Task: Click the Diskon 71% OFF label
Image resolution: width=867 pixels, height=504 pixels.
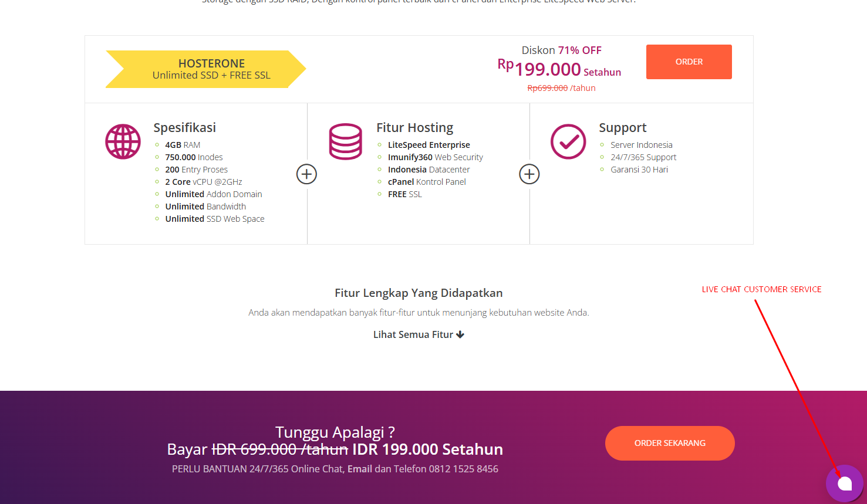Action: pyautogui.click(x=562, y=50)
